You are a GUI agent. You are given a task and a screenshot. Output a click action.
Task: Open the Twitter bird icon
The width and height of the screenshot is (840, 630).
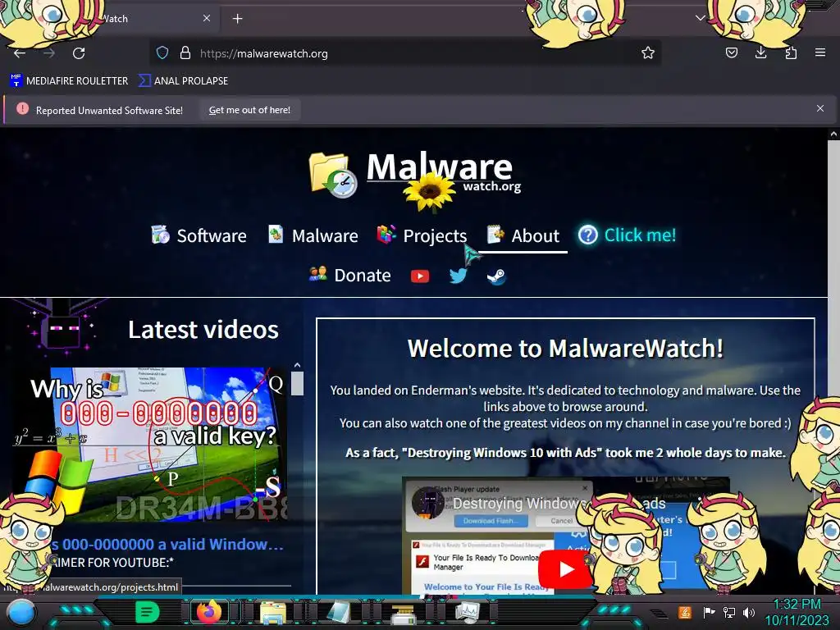[458, 276]
